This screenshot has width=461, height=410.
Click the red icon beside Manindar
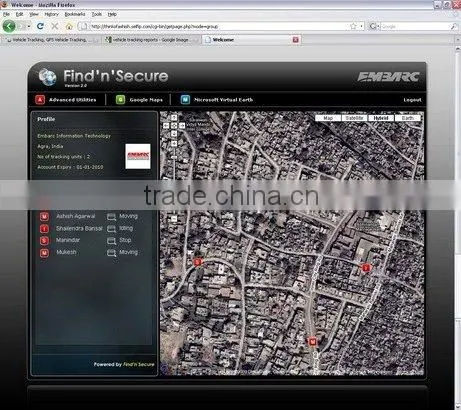44,240
